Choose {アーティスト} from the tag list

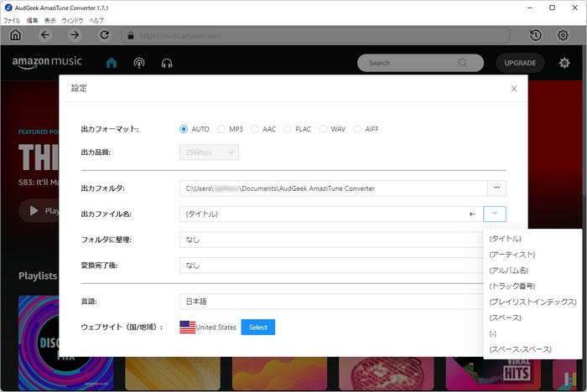[x=512, y=255]
